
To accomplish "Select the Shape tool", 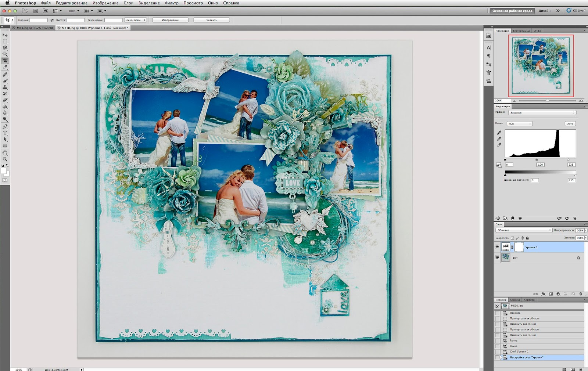I will (x=5, y=145).
